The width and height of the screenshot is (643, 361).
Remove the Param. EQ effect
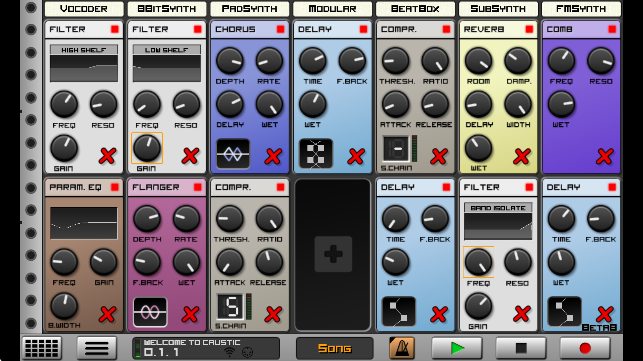(107, 314)
